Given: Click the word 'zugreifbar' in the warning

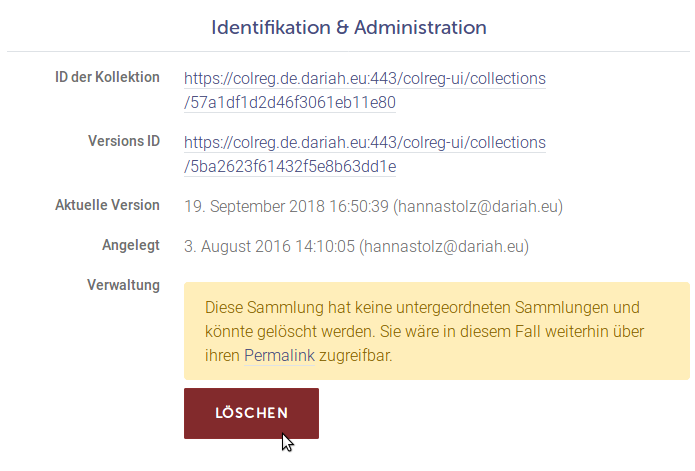Looking at the screenshot, I should pos(362,355).
